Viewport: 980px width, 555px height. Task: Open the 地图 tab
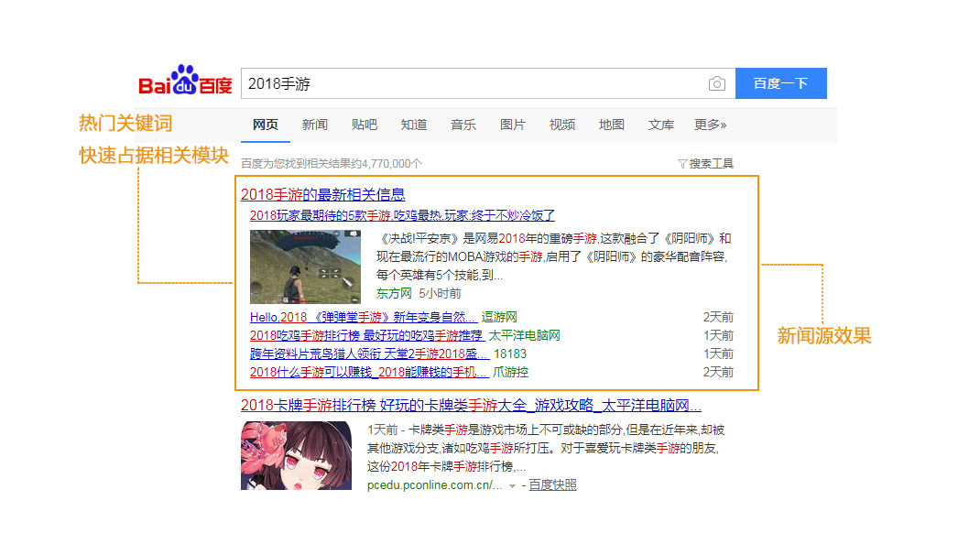(611, 125)
